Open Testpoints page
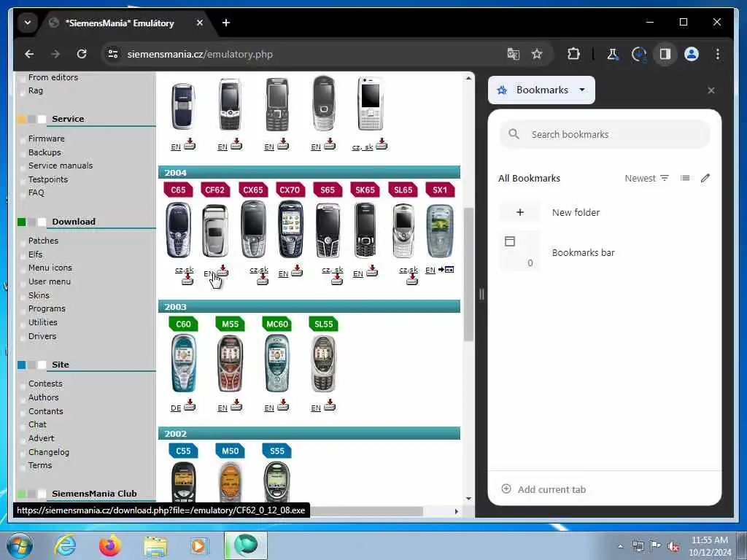 click(48, 179)
